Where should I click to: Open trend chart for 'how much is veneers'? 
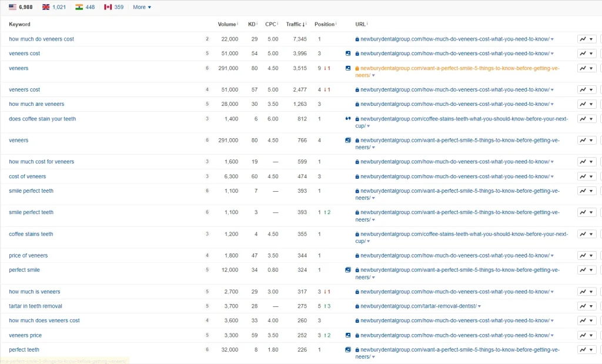coord(583,292)
